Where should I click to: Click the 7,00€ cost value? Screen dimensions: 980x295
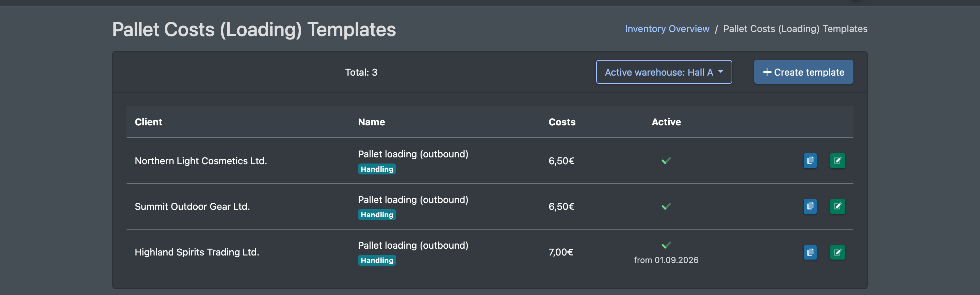click(561, 252)
